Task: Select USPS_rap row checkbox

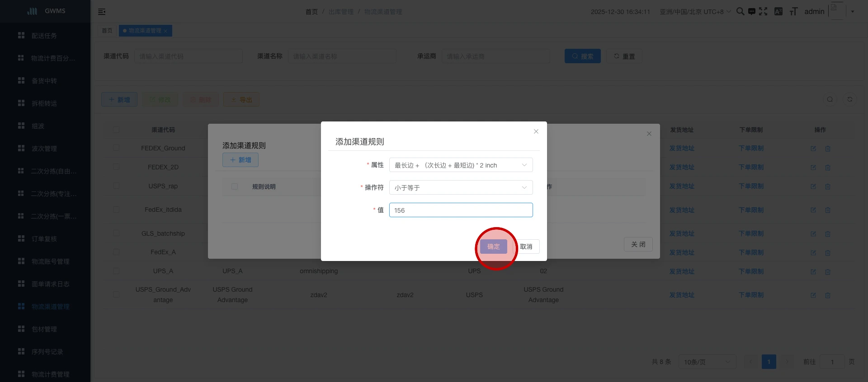Action: point(116,186)
